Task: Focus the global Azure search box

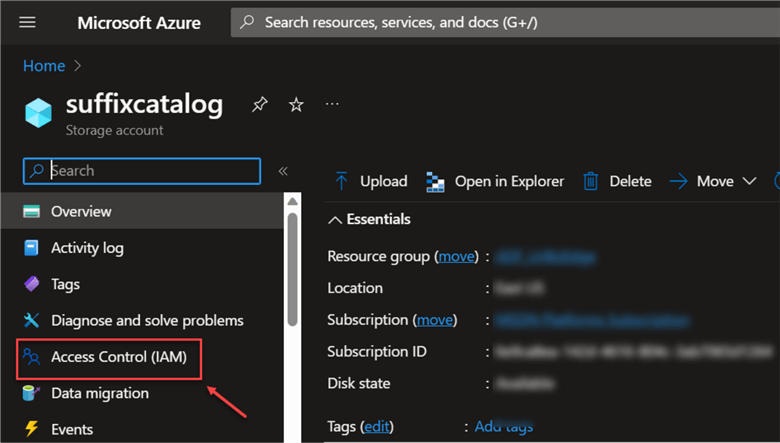Action: pos(500,22)
